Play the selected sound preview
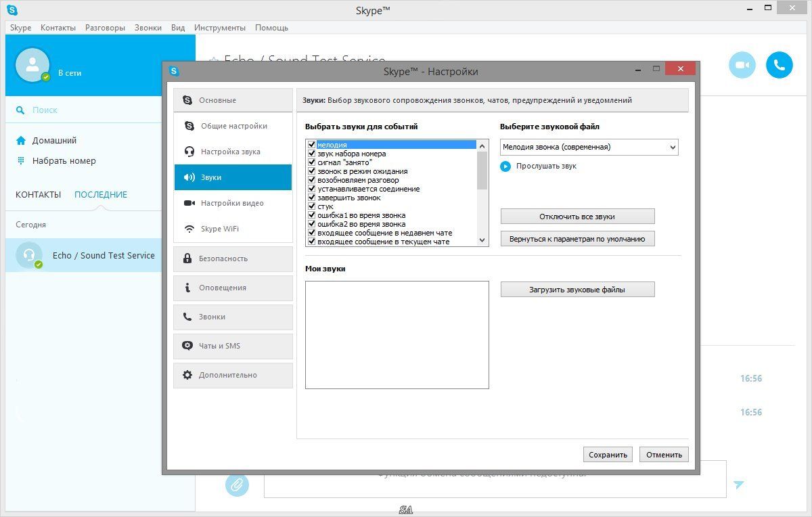 pyautogui.click(x=505, y=166)
